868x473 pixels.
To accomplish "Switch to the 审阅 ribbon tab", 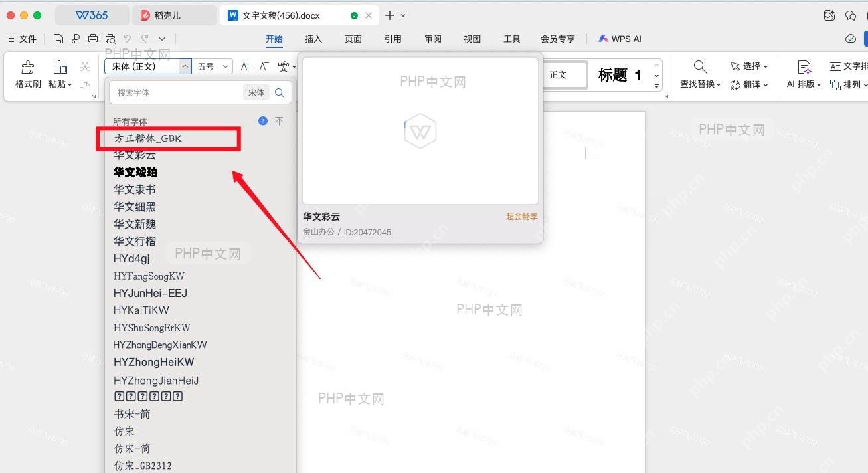I will coord(433,39).
